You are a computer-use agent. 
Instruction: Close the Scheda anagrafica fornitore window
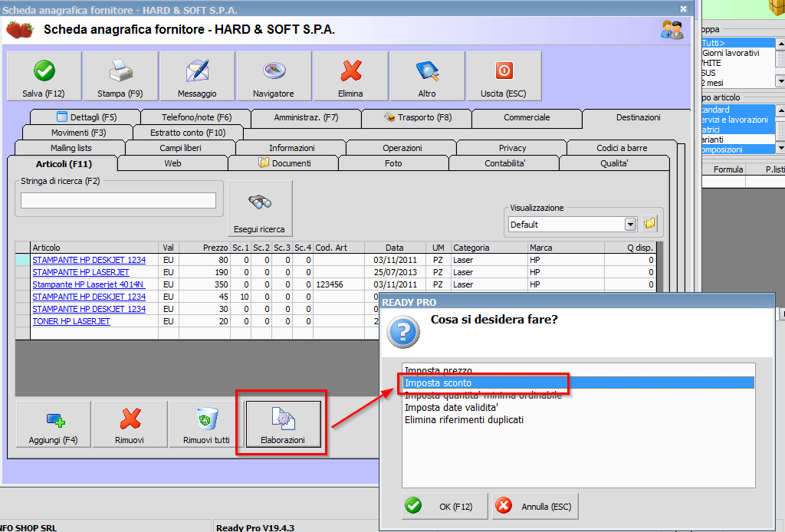coord(683,9)
